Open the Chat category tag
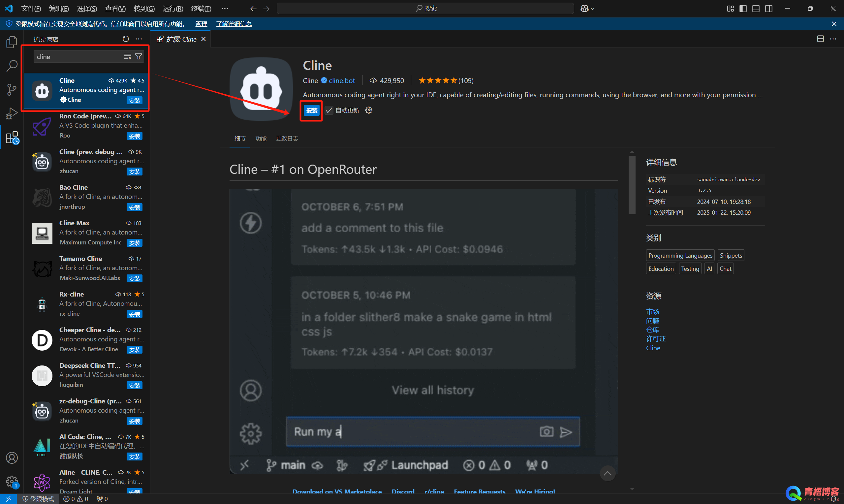The width and height of the screenshot is (844, 504). pos(725,268)
